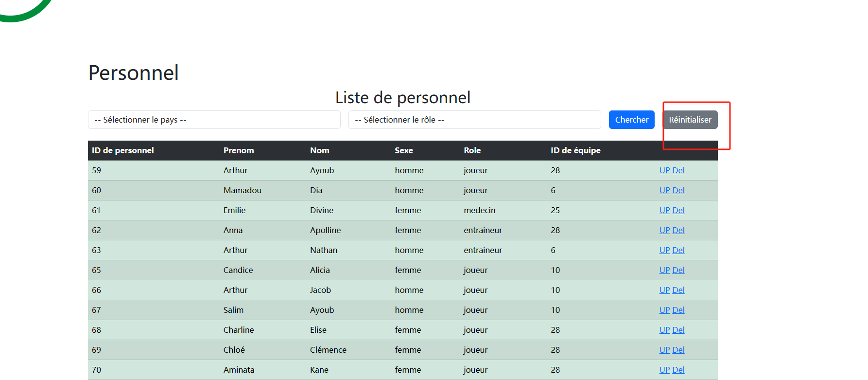
Task: Click UP link for Mamadou Dia
Action: coord(664,190)
